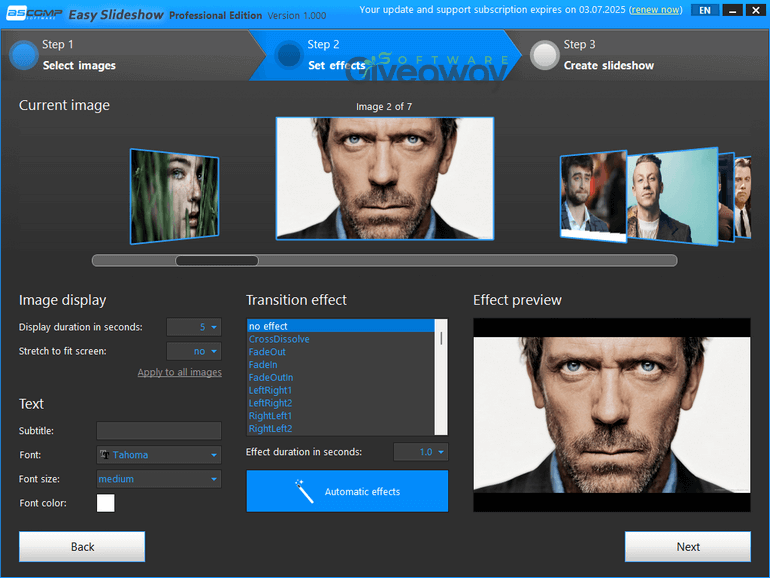Open the EN language selector
Viewport: 770px width, 578px height.
tap(705, 10)
